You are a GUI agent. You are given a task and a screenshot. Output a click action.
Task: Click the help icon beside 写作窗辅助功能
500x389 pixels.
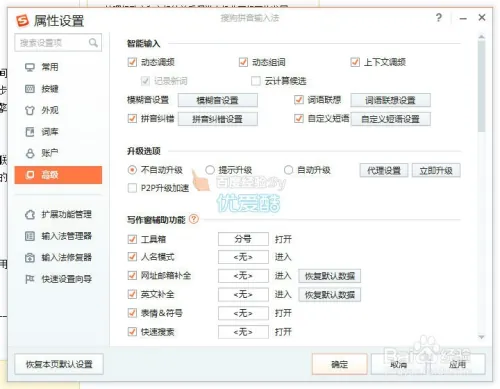(x=194, y=219)
